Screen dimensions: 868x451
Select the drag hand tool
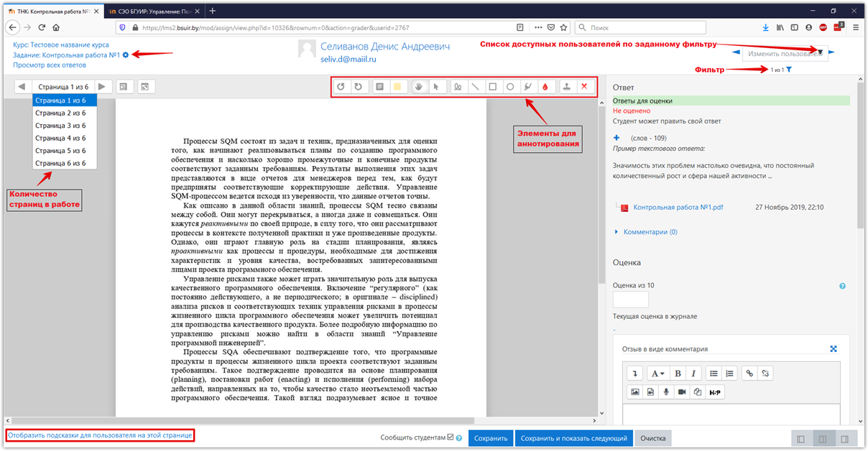(420, 87)
